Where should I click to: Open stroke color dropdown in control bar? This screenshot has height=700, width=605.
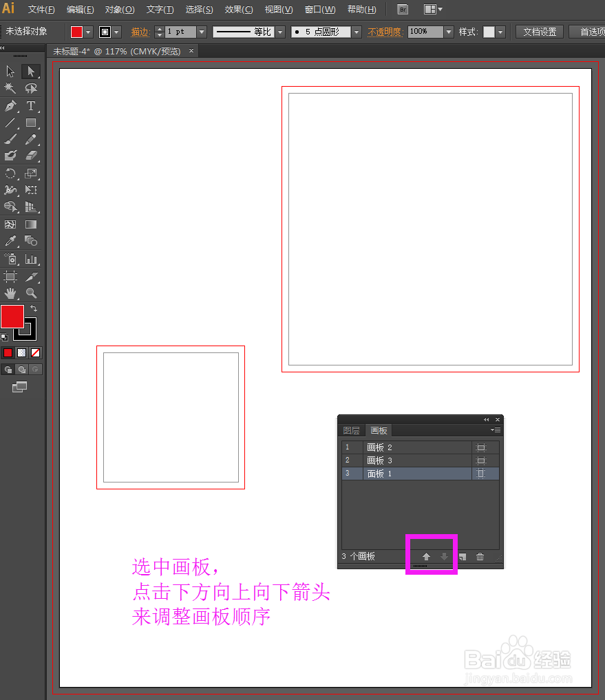coord(116,32)
